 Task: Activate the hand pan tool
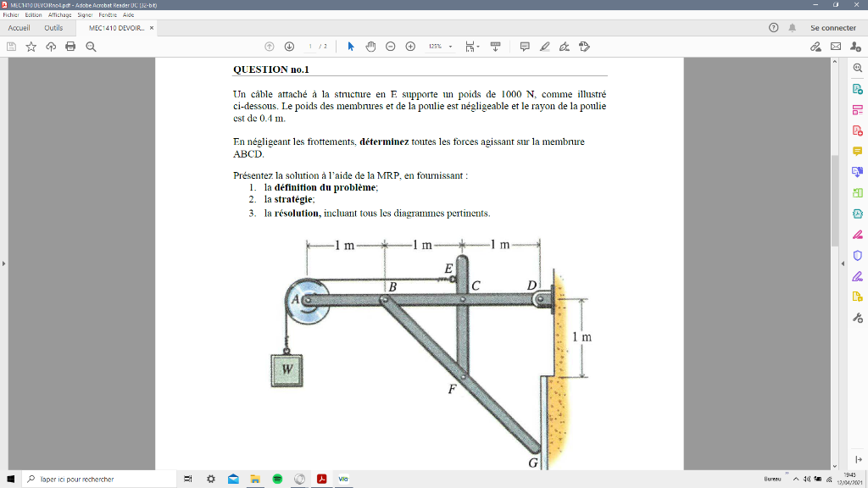click(x=370, y=47)
